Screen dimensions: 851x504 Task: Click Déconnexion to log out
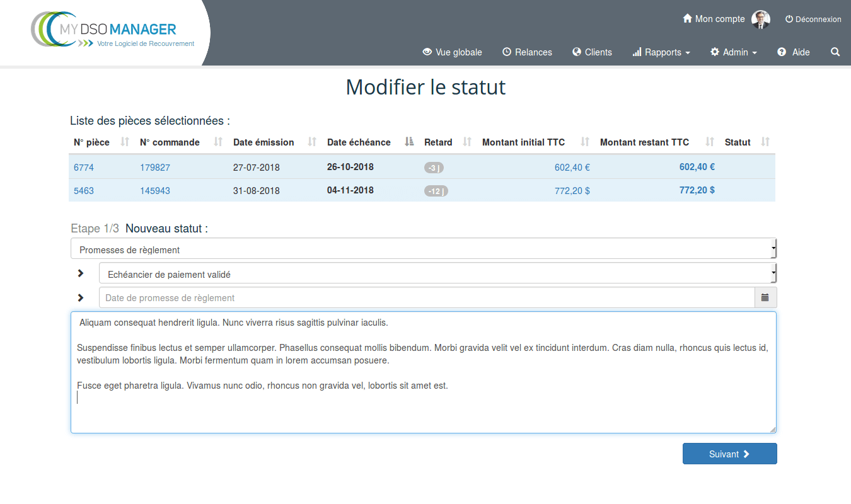click(813, 20)
